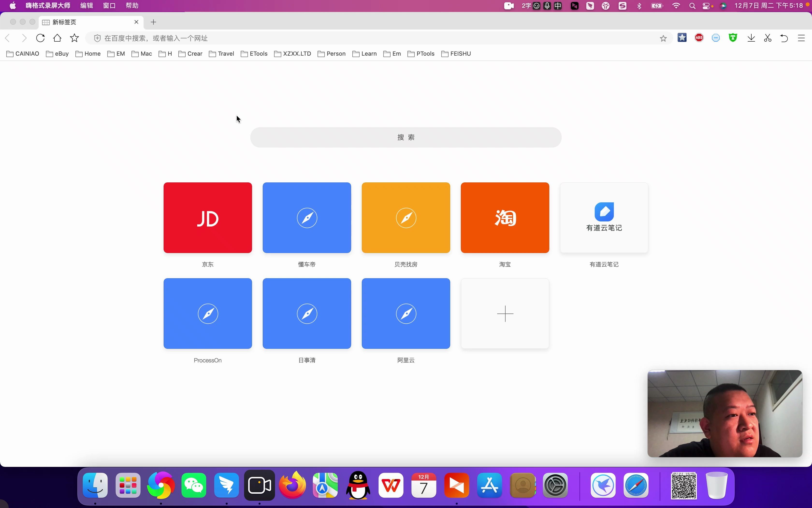Screen dimensions: 812x508
Task: Bookmark this page via address bar star
Action: coord(663,38)
